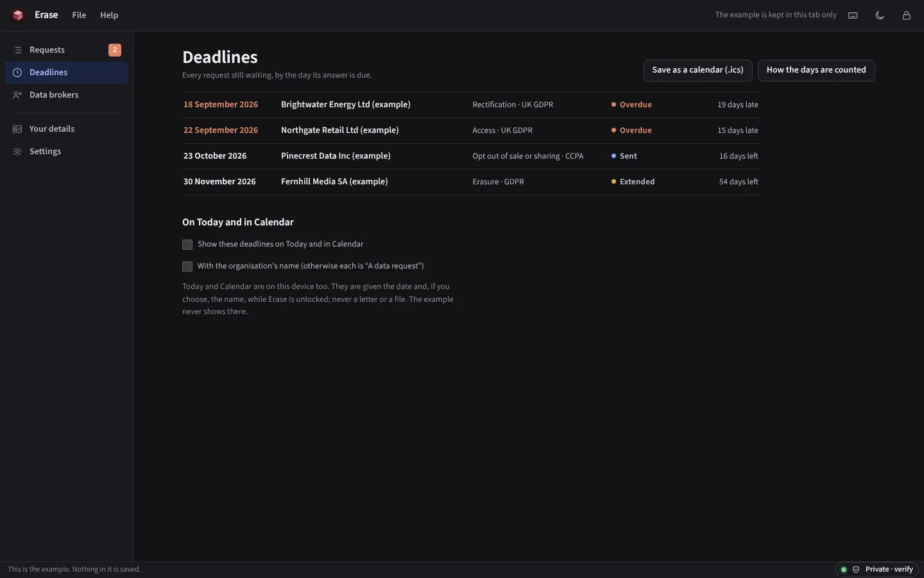
Task: Click 'The example is kept in this tab only'
Action: point(776,15)
